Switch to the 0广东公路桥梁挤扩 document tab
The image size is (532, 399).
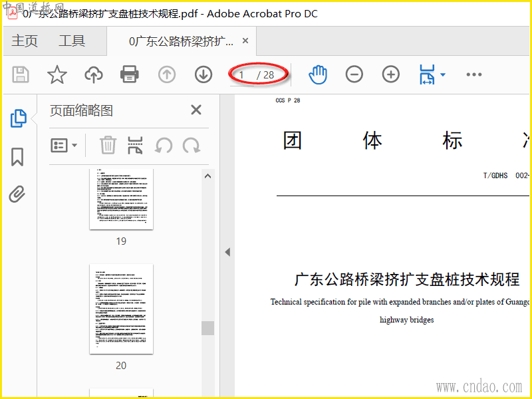point(181,41)
